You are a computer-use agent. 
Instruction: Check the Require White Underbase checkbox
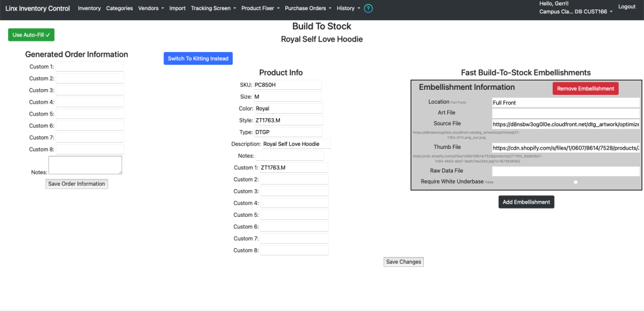click(575, 182)
